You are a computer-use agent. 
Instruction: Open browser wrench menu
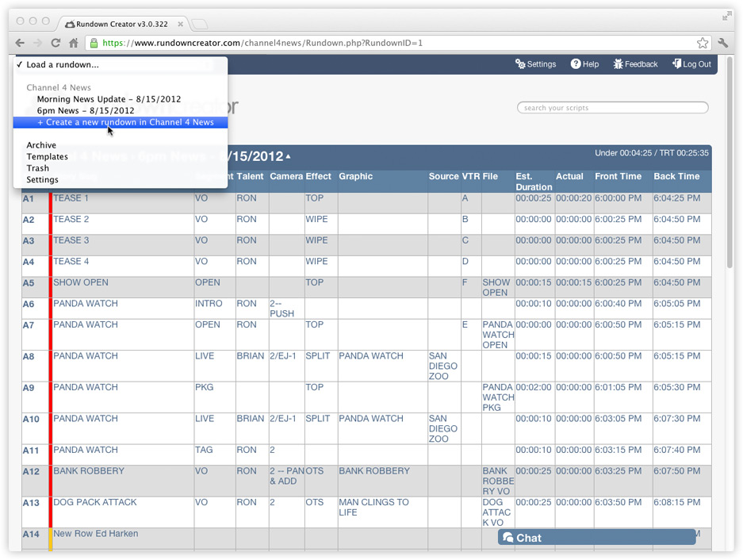click(723, 43)
